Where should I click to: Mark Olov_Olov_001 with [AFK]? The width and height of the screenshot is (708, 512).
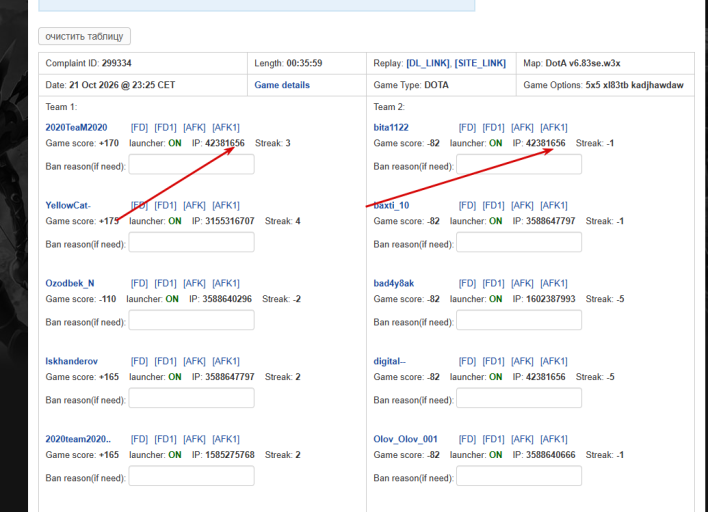click(x=522, y=439)
